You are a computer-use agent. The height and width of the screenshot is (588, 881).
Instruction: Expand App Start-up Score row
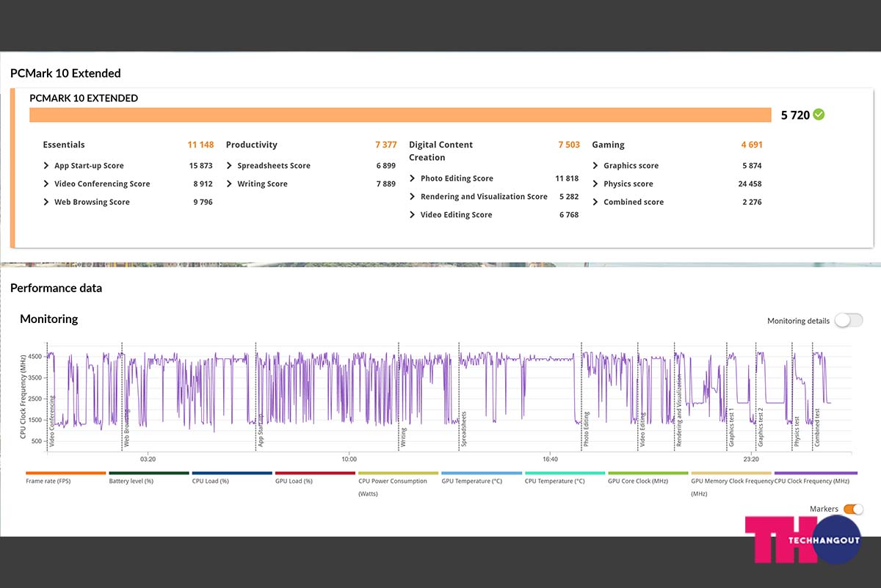pyautogui.click(x=47, y=166)
